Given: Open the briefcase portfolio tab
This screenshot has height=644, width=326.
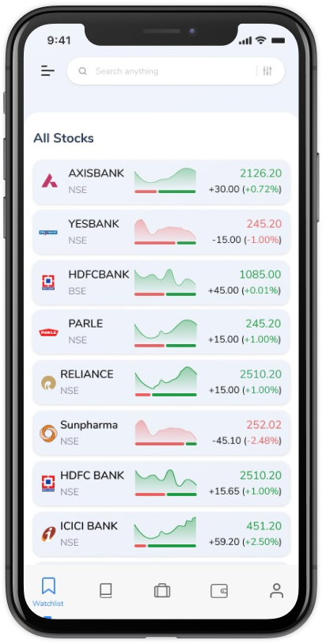Looking at the screenshot, I should [162, 591].
